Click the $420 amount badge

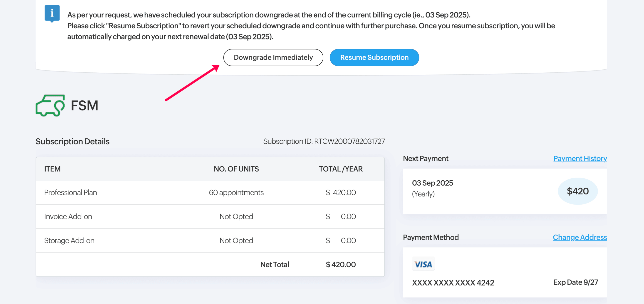[577, 191]
